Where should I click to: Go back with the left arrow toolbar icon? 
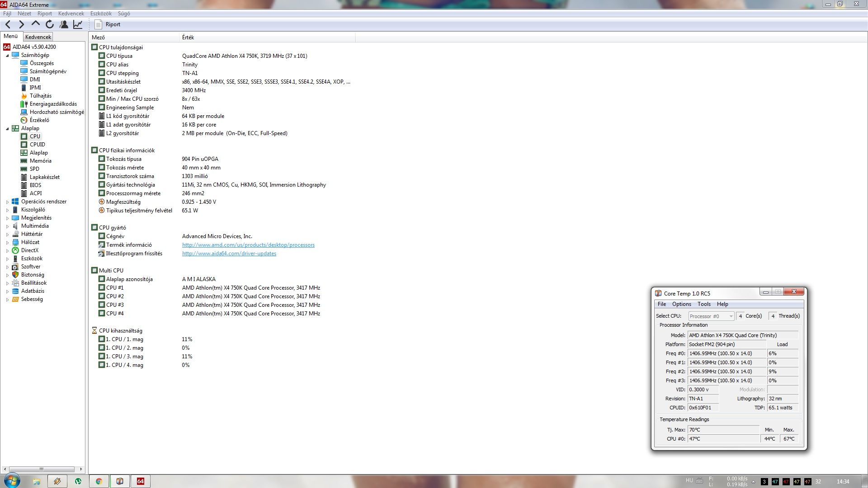(x=8, y=24)
